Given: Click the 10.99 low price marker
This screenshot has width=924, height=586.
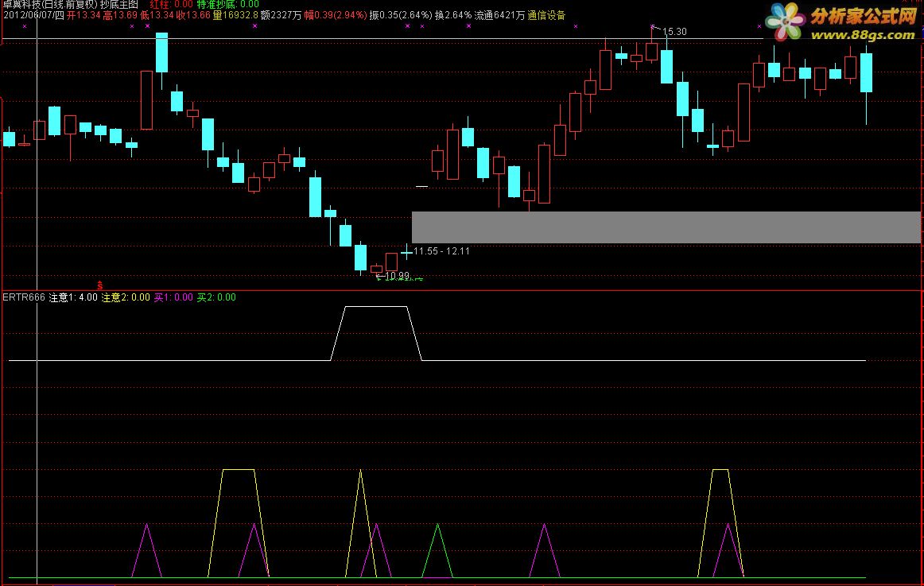Looking at the screenshot, I should tap(397, 276).
